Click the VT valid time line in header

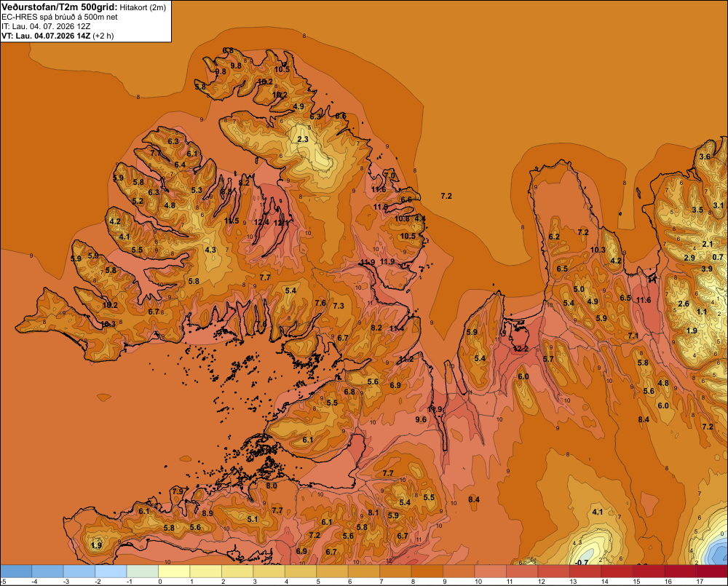(x=58, y=36)
